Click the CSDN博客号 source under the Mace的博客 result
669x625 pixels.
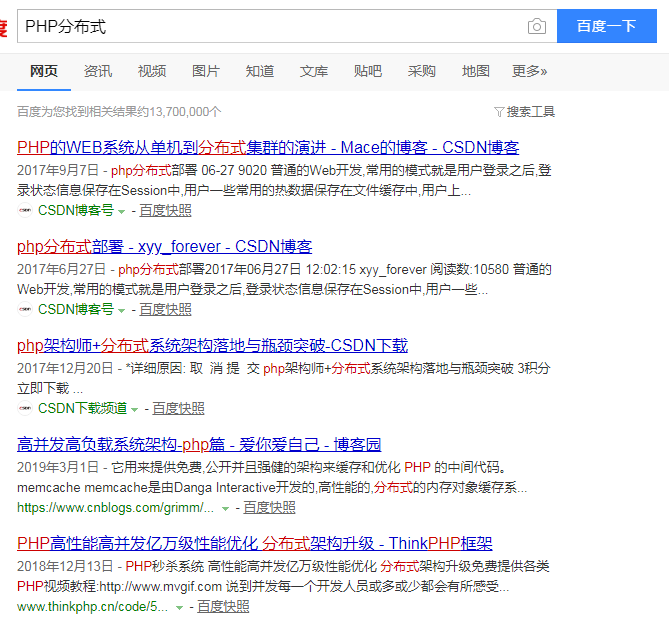(76, 210)
